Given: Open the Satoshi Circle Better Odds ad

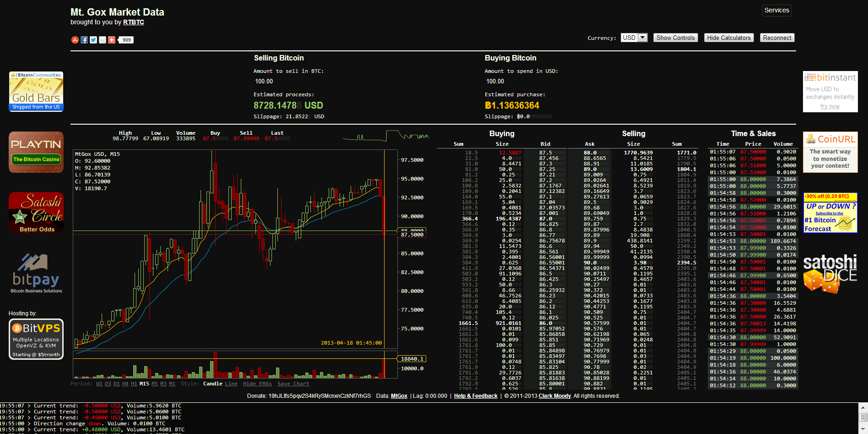Looking at the screenshot, I should (36, 213).
